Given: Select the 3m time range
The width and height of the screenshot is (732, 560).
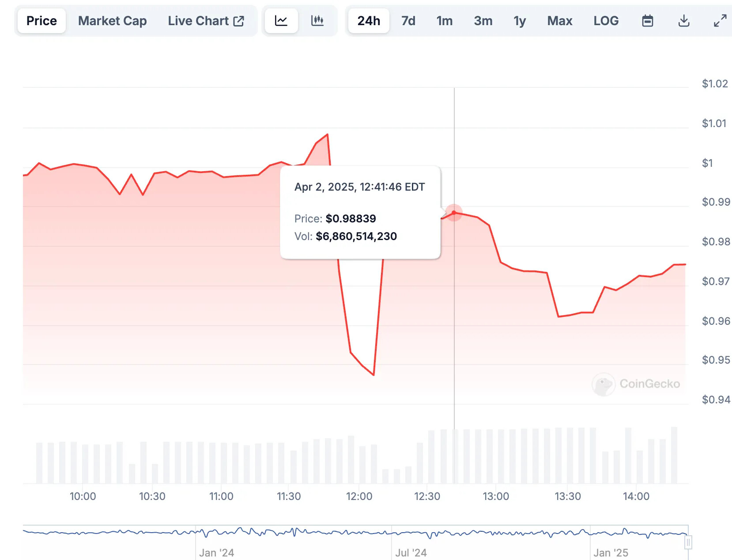Looking at the screenshot, I should coord(483,21).
